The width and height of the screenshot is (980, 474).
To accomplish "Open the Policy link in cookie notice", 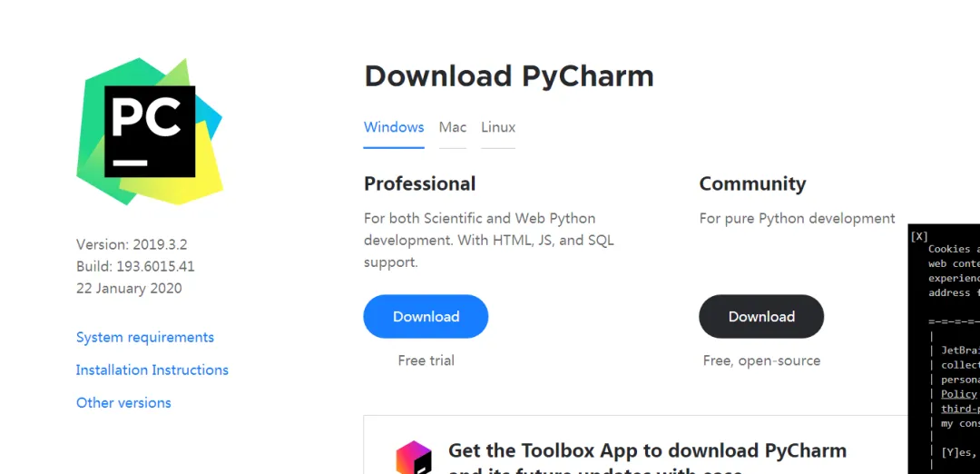I will click(x=959, y=394).
